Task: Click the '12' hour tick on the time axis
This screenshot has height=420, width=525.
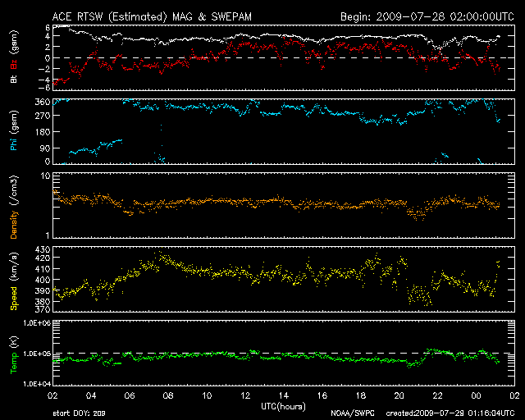Action: [x=245, y=395]
